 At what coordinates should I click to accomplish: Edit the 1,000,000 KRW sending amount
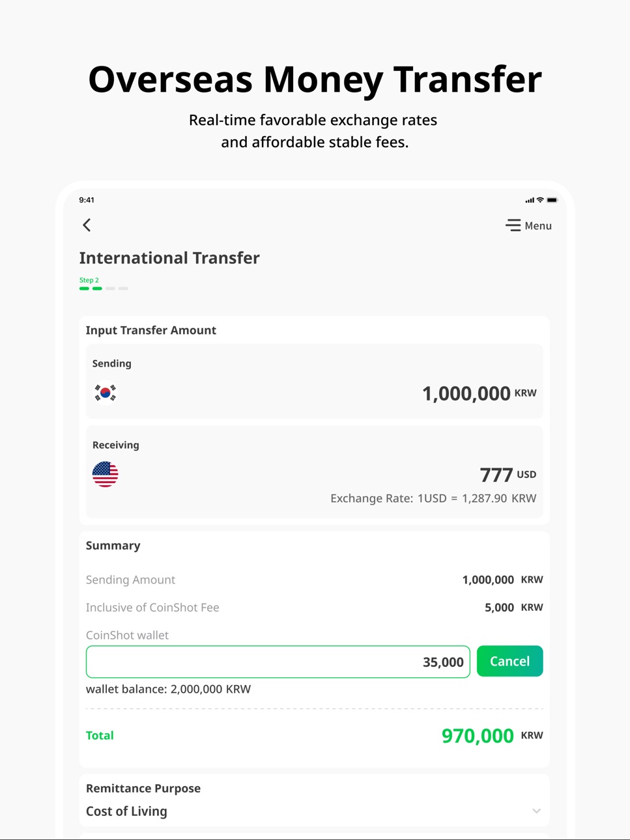[x=479, y=393]
